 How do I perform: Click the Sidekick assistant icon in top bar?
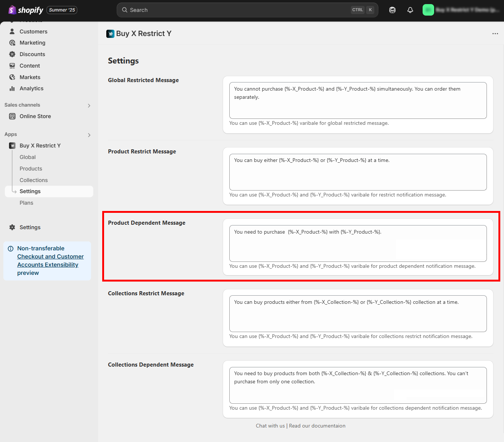(x=392, y=10)
